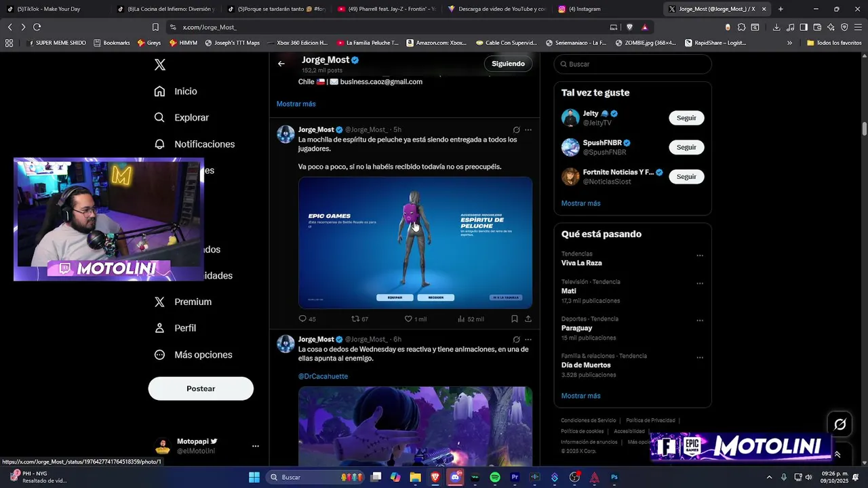Open Motopapi account menu dots
868x488 pixels.
click(256, 446)
